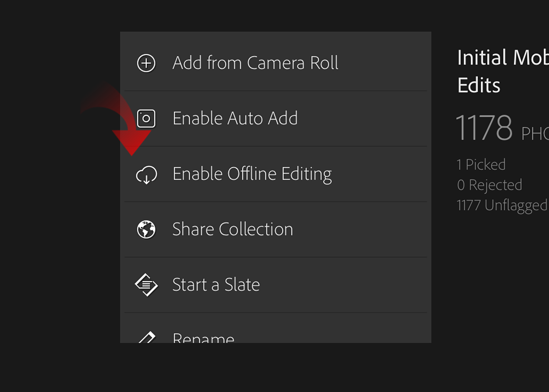This screenshot has width=549, height=392.
Task: Click the cloud download icon for Offline Editing
Action: 146,175
